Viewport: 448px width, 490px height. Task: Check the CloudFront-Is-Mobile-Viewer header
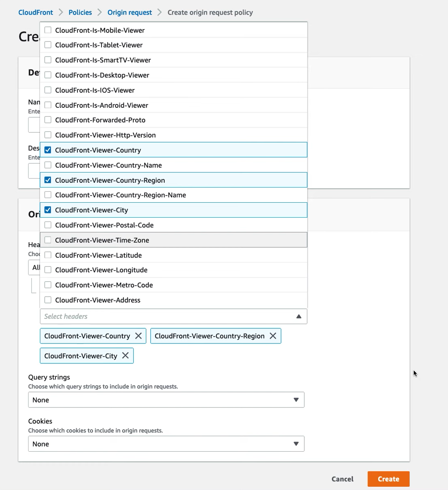coord(48,30)
